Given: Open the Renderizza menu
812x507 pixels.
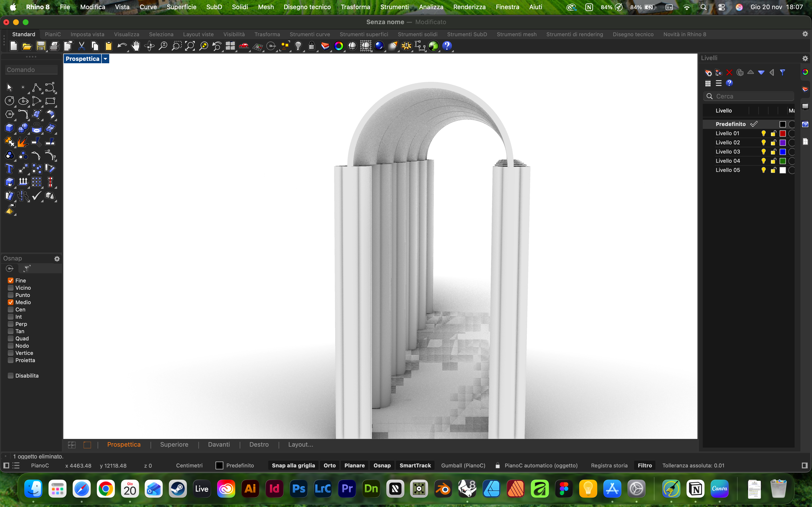Looking at the screenshot, I should (x=469, y=7).
